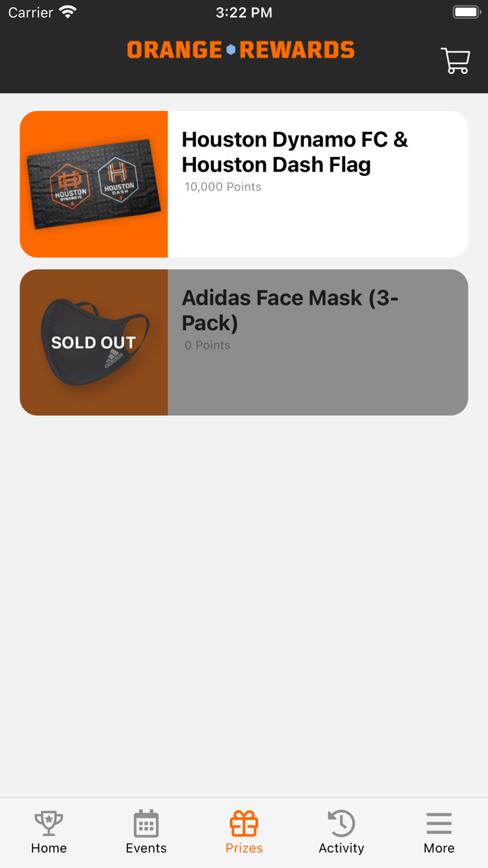This screenshot has width=488, height=868.
Task: Open the Houston Dynamo flag image
Action: coord(94,184)
